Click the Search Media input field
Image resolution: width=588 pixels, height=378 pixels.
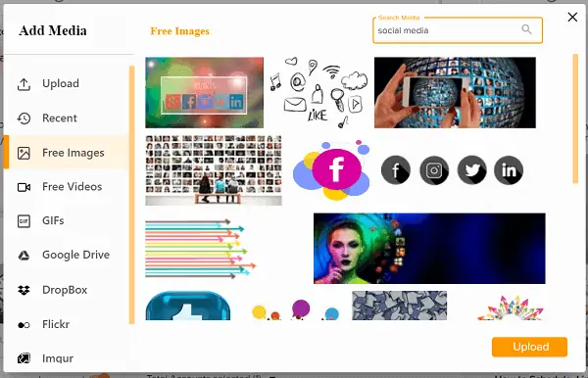coord(458,30)
